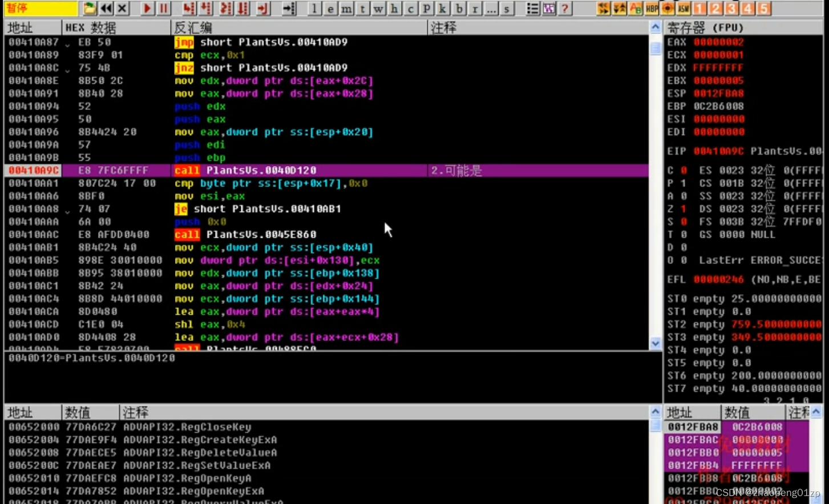Open the memory map with the 'm' button

[346, 9]
